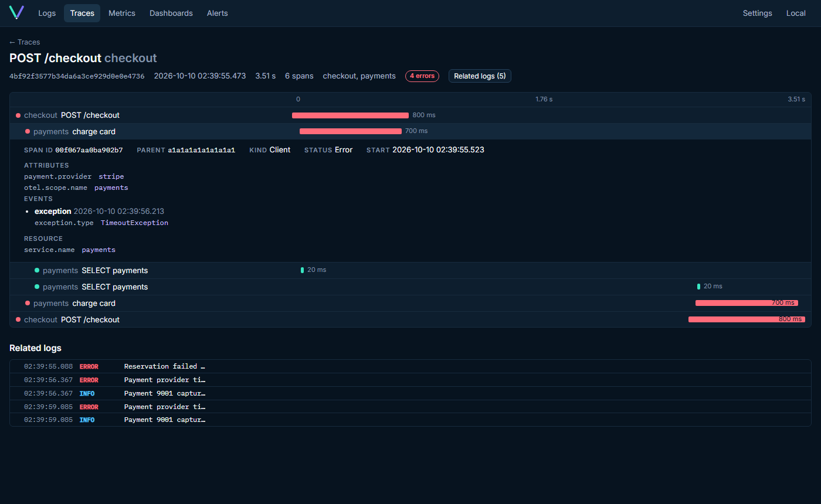The width and height of the screenshot is (821, 504).
Task: Expand the last POST /checkout span row
Action: pyautogui.click(x=410, y=319)
